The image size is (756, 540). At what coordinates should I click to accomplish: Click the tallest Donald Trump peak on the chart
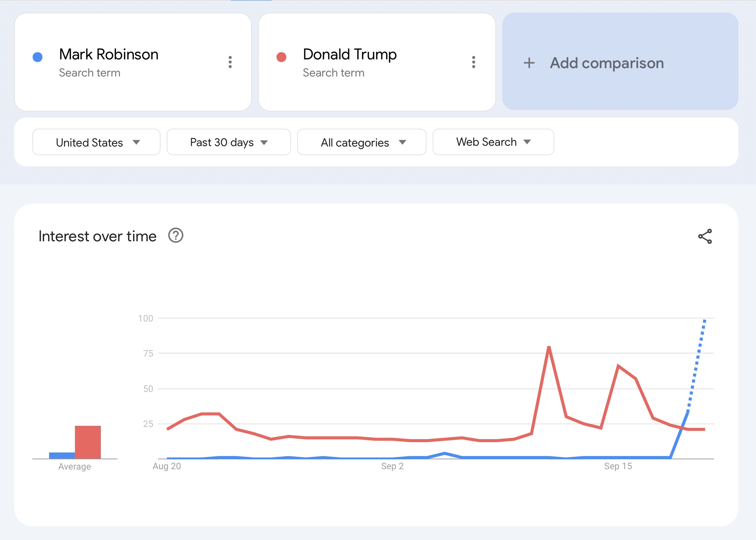[x=549, y=347]
